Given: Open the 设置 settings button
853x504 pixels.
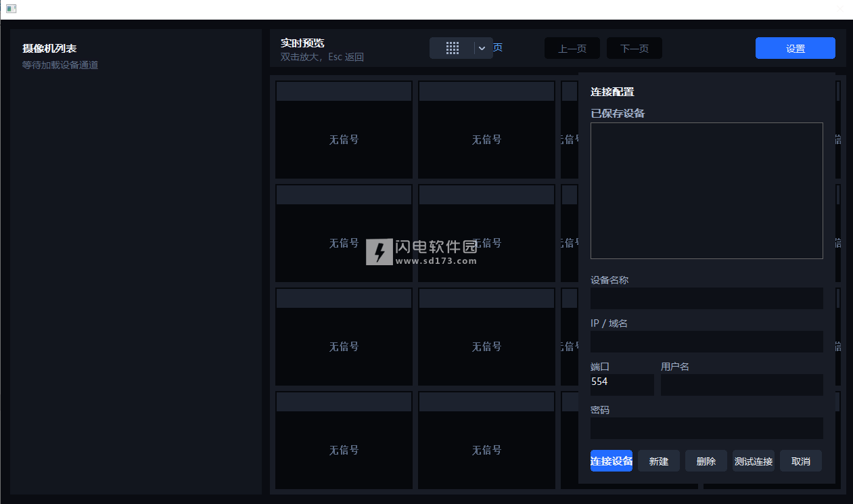Looking at the screenshot, I should pyautogui.click(x=795, y=48).
